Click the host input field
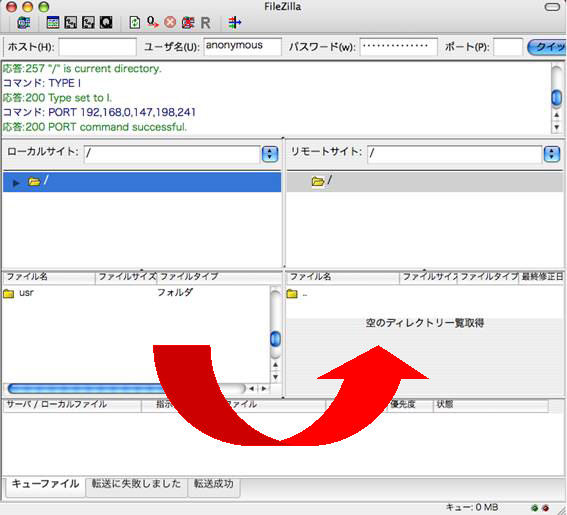 pos(98,47)
